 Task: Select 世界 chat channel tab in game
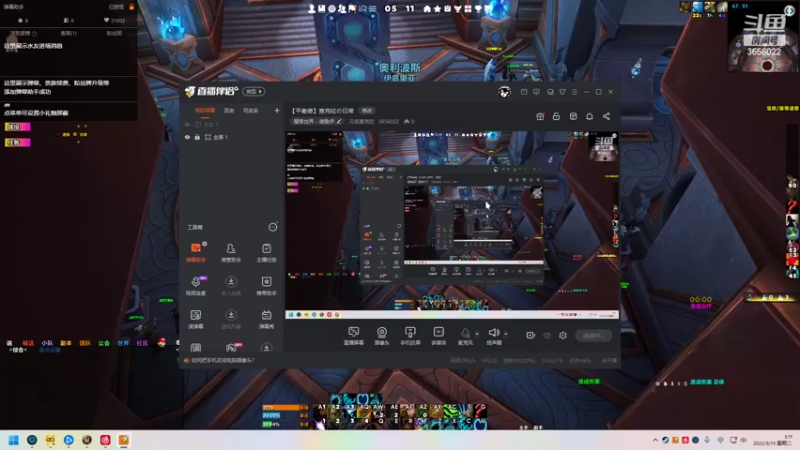pyautogui.click(x=123, y=343)
